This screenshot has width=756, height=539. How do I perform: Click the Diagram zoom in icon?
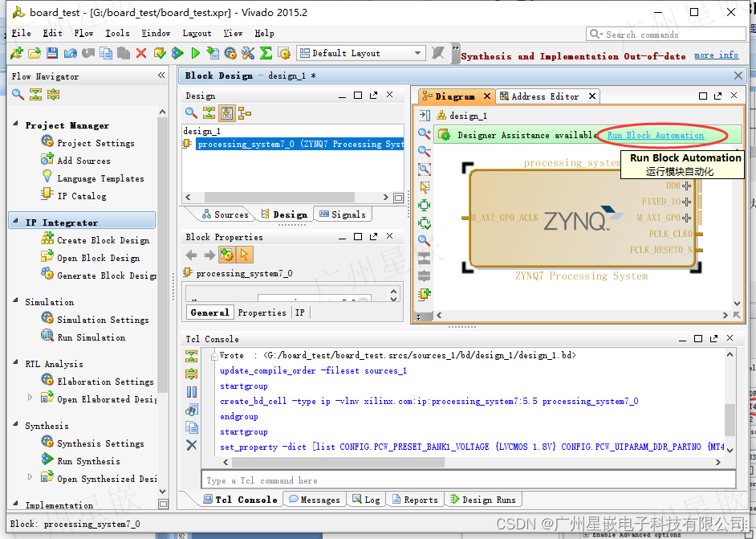(x=425, y=133)
